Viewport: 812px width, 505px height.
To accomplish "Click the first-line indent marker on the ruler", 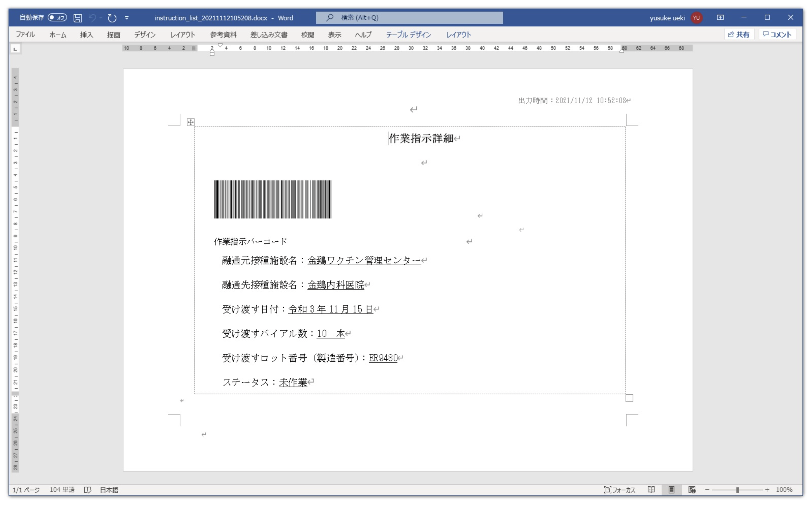I will (220, 45).
